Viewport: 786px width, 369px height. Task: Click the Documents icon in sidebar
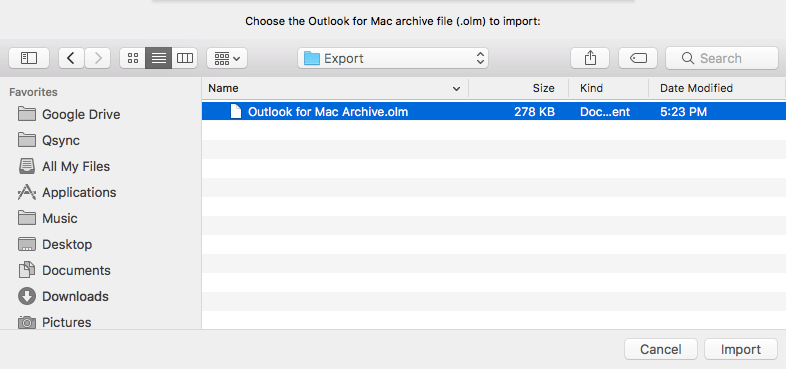[27, 270]
